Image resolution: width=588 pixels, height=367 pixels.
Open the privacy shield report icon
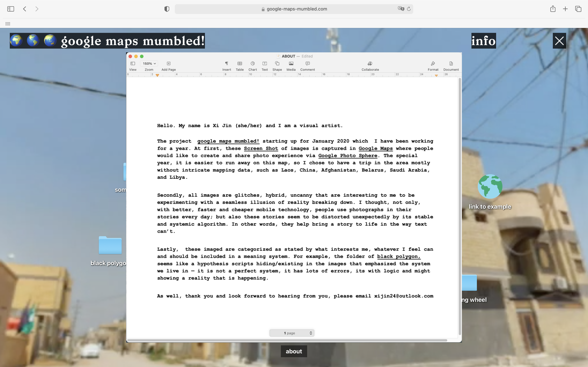(x=167, y=9)
